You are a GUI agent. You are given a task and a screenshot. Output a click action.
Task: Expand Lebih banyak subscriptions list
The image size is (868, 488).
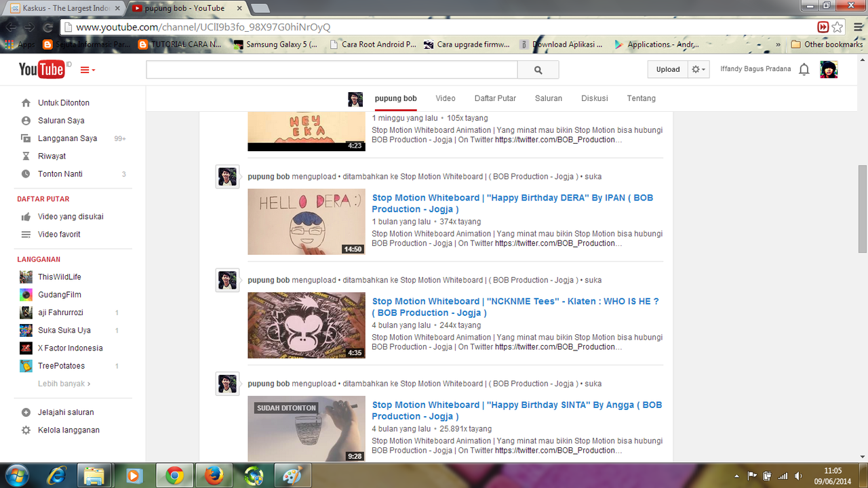pos(64,384)
